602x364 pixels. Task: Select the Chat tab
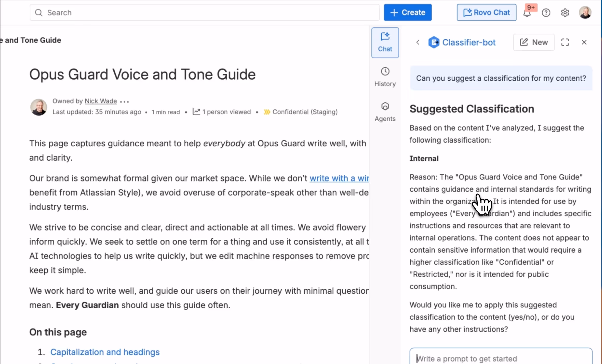point(385,42)
